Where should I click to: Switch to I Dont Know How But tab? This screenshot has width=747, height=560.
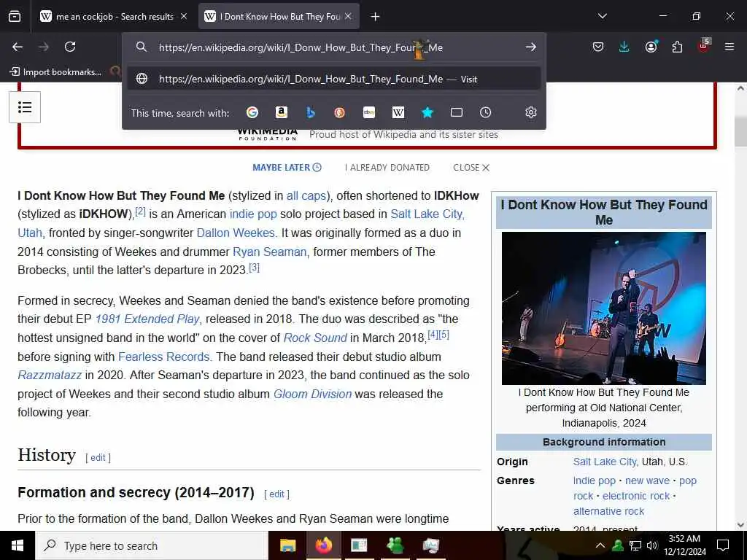(x=279, y=17)
